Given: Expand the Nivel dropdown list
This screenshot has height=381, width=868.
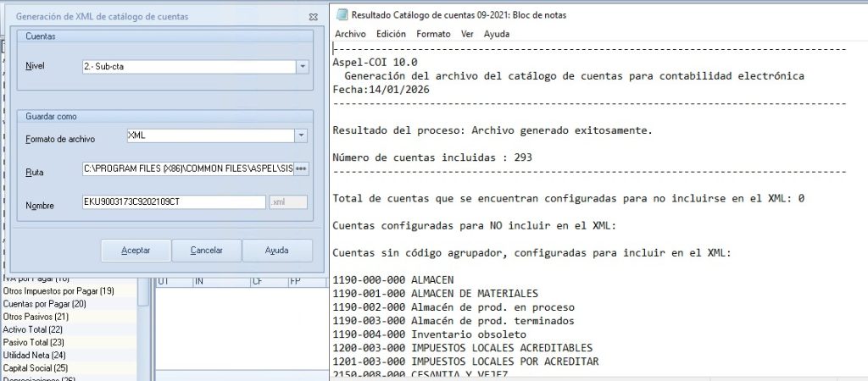Looking at the screenshot, I should 303,67.
